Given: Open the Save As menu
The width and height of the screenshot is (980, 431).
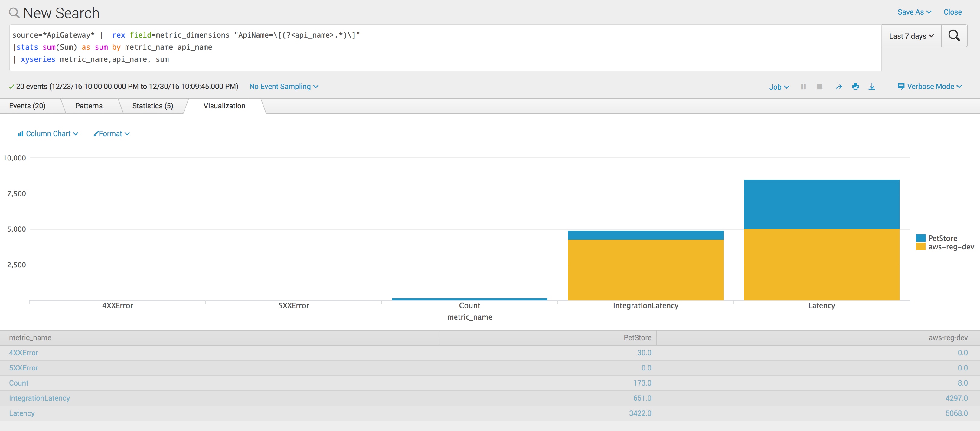Looking at the screenshot, I should pyautogui.click(x=914, y=12).
